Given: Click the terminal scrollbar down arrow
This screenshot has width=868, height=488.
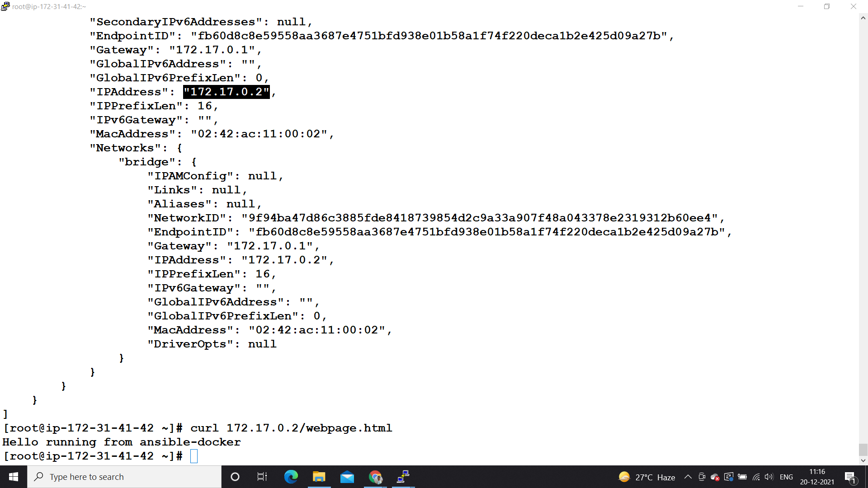Looking at the screenshot, I should click(x=863, y=461).
